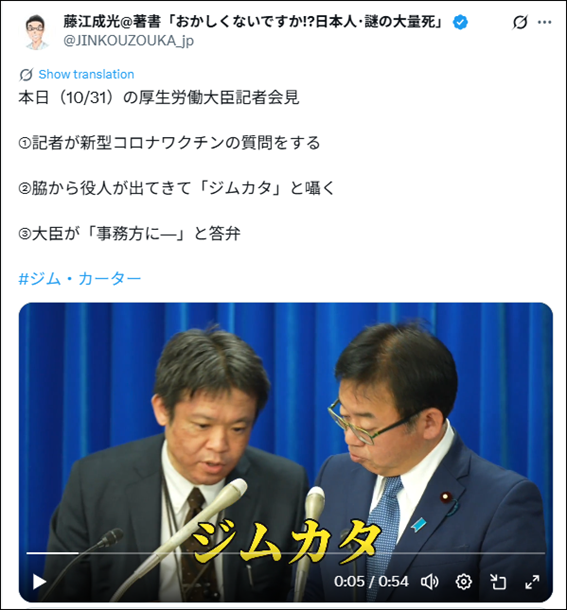Mute the video volume speaker icon
Image resolution: width=567 pixels, height=610 pixels.
(430, 582)
